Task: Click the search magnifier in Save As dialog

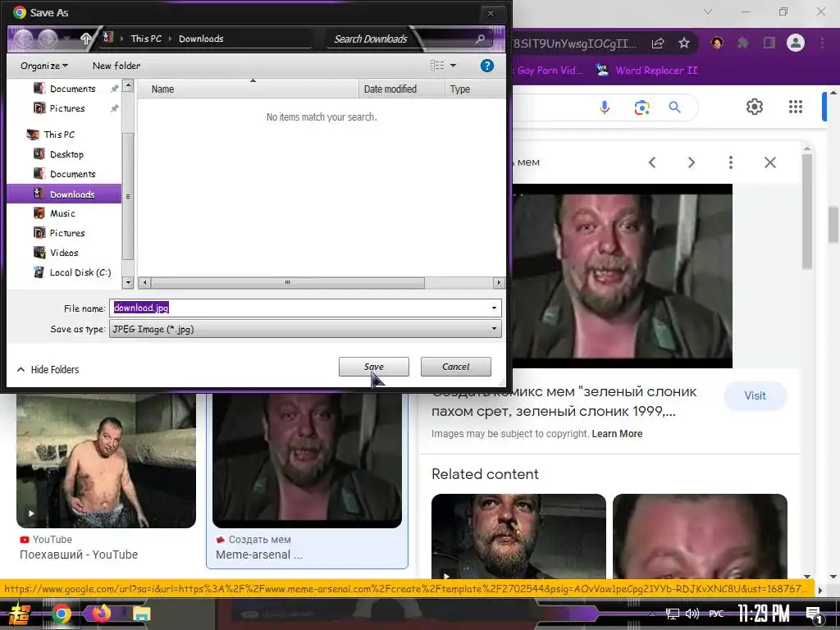Action: pos(480,39)
